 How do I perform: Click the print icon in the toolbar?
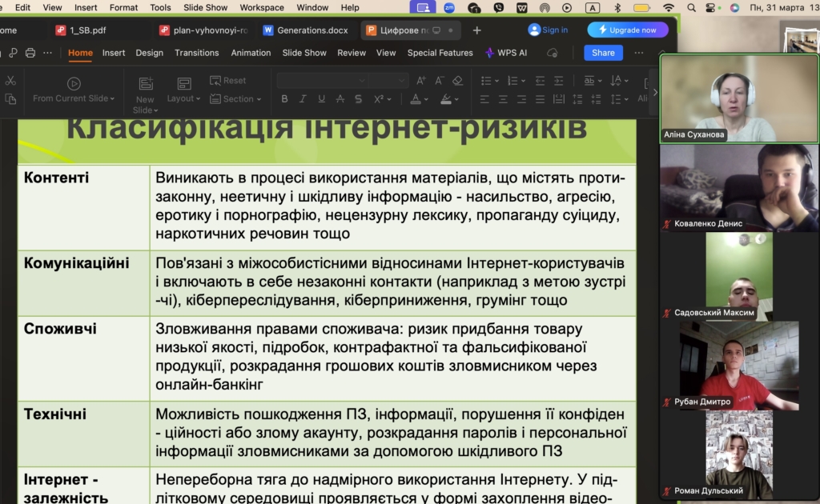[x=30, y=53]
